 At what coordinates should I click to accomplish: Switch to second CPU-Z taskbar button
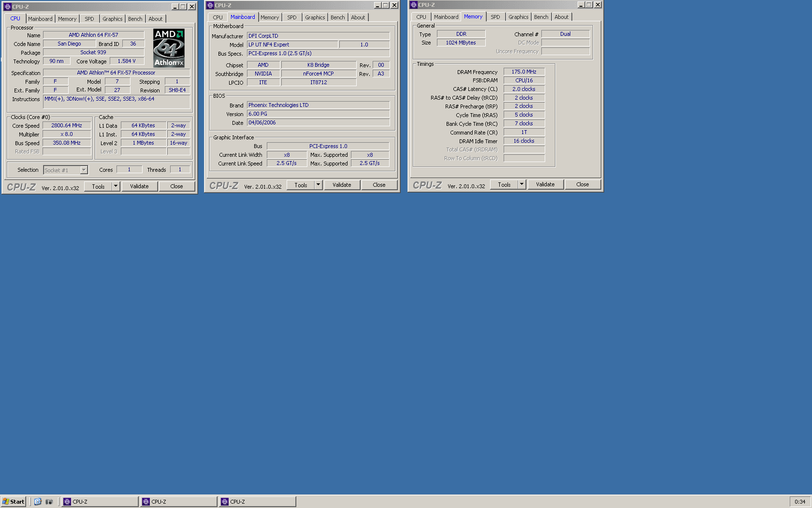pos(179,502)
